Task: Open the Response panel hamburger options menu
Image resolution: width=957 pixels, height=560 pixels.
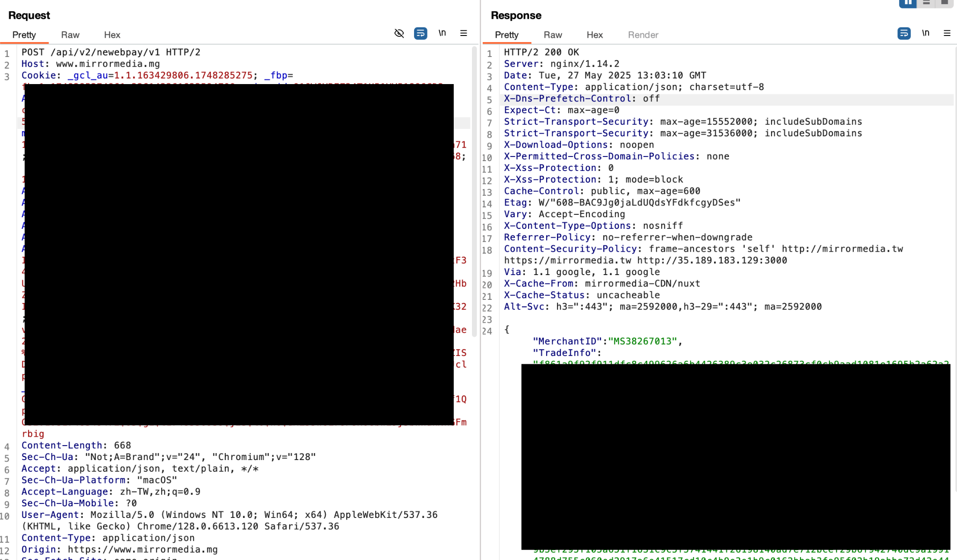Action: click(x=947, y=33)
